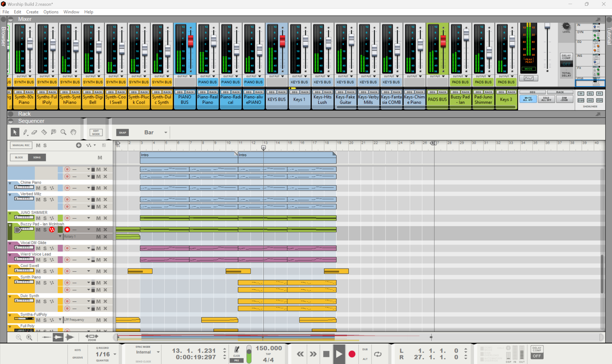Select the Eraser tool
The image size is (612, 364).
[34, 132]
